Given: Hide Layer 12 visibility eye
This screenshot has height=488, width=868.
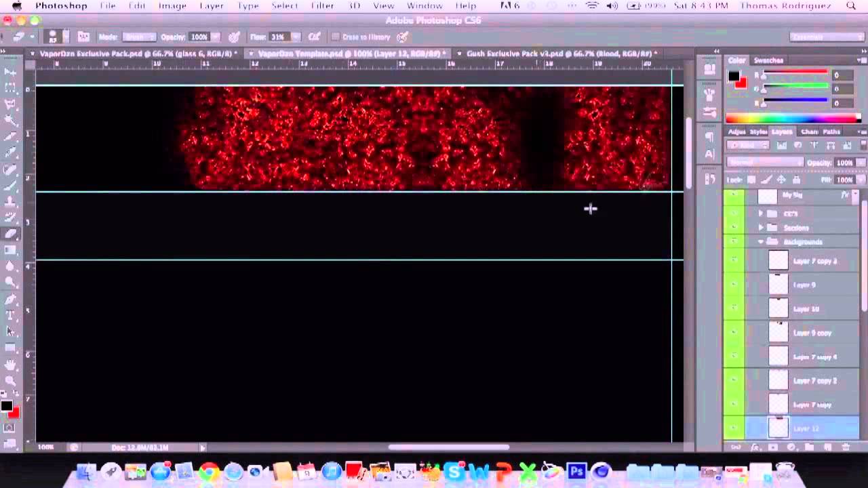Looking at the screenshot, I should tap(734, 428).
